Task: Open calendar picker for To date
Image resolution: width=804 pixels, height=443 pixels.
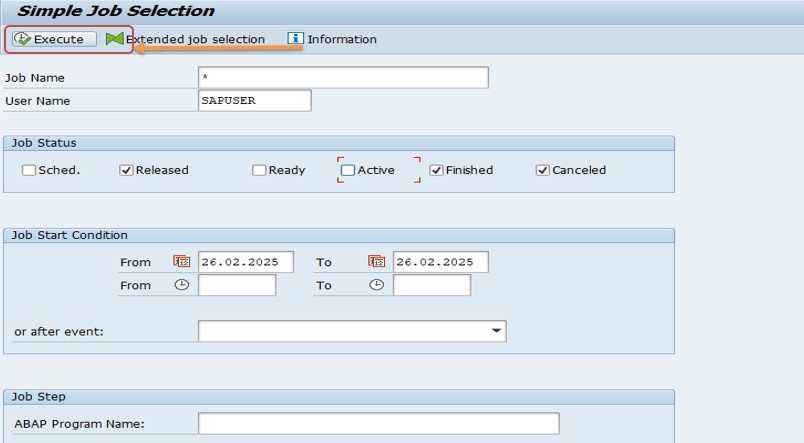Action: [376, 261]
